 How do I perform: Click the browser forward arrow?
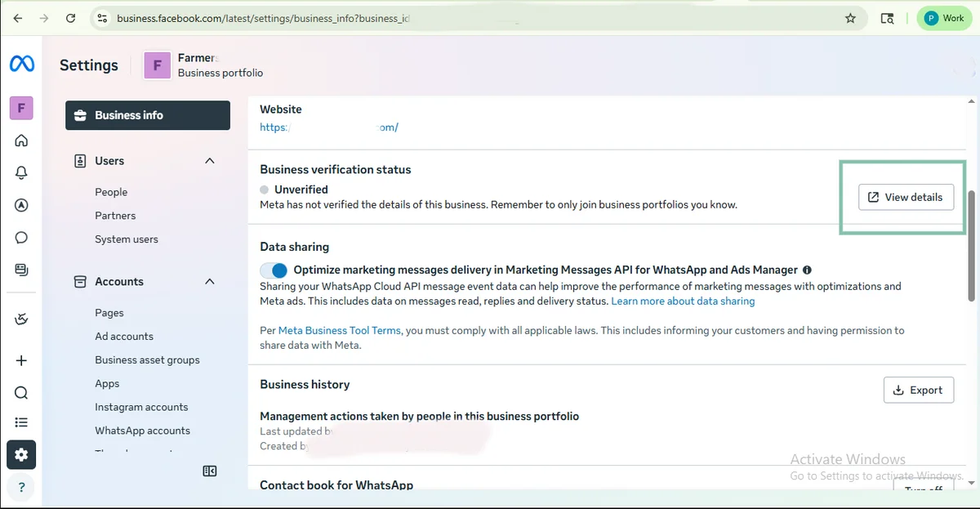44,18
